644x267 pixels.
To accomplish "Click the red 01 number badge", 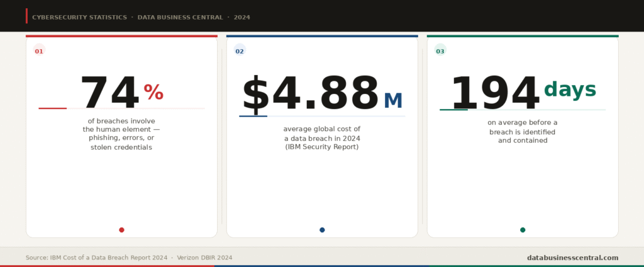I will (x=39, y=52).
